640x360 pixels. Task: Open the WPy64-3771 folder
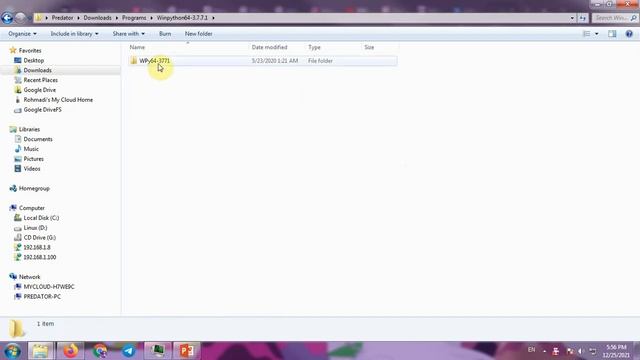click(262, 61)
